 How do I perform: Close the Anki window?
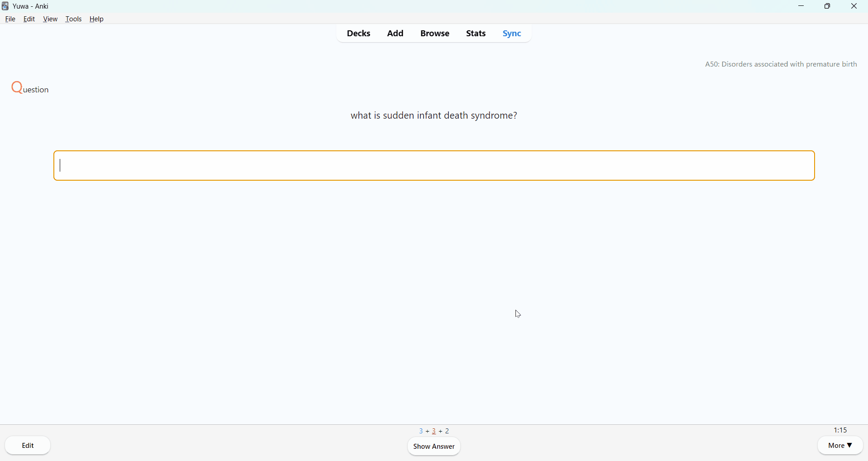[854, 6]
